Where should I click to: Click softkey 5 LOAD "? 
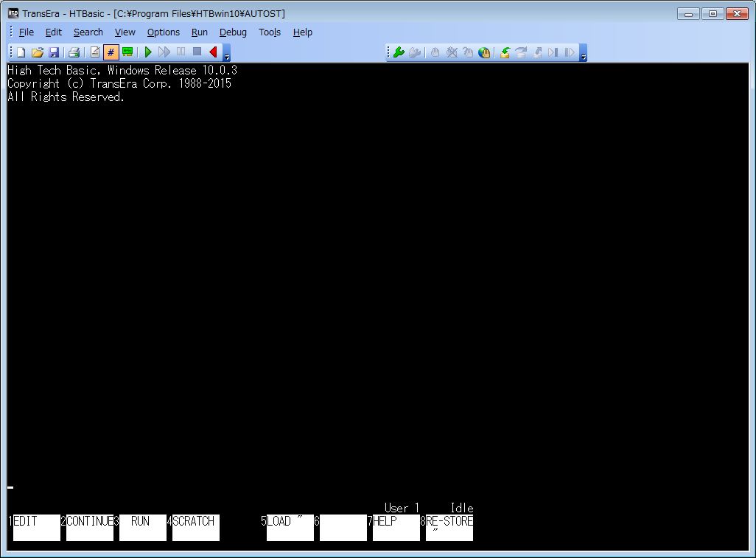[290, 528]
